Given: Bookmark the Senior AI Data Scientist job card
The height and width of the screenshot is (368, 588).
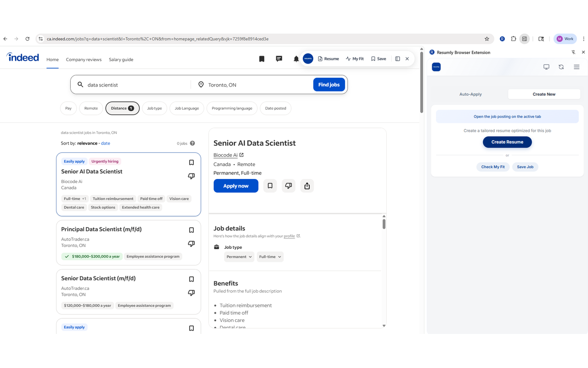Looking at the screenshot, I should tap(192, 162).
